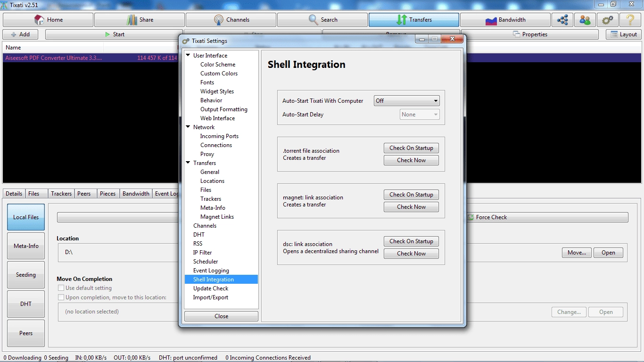Select Web Interface in settings tree
644x362 pixels.
pos(217,118)
